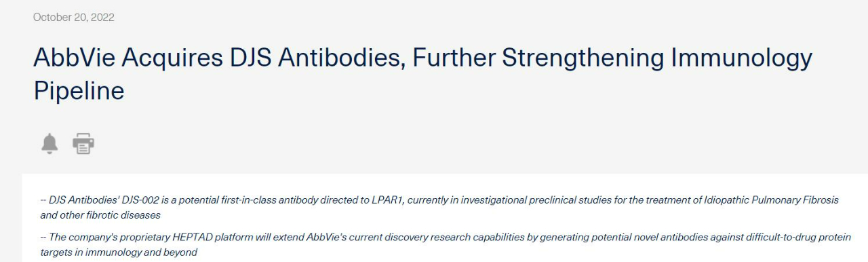Click the printer icon to print article
This screenshot has width=868, height=262.
[83, 143]
